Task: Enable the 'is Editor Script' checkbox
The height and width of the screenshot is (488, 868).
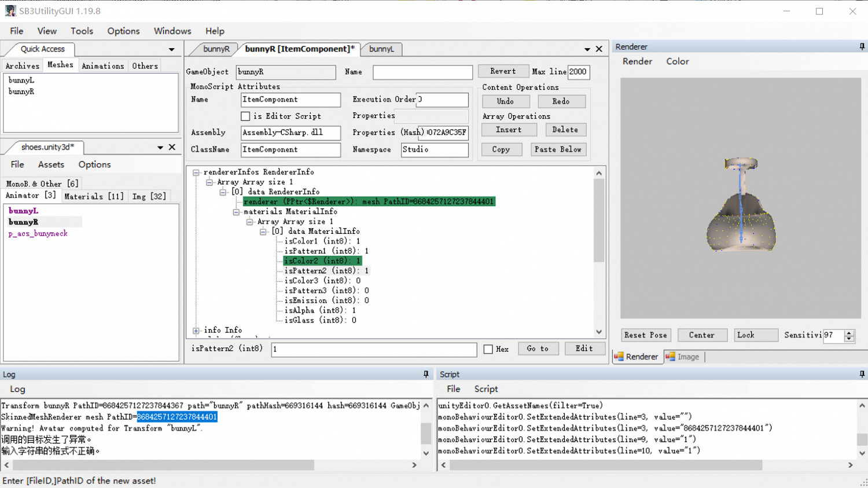Action: pyautogui.click(x=245, y=116)
